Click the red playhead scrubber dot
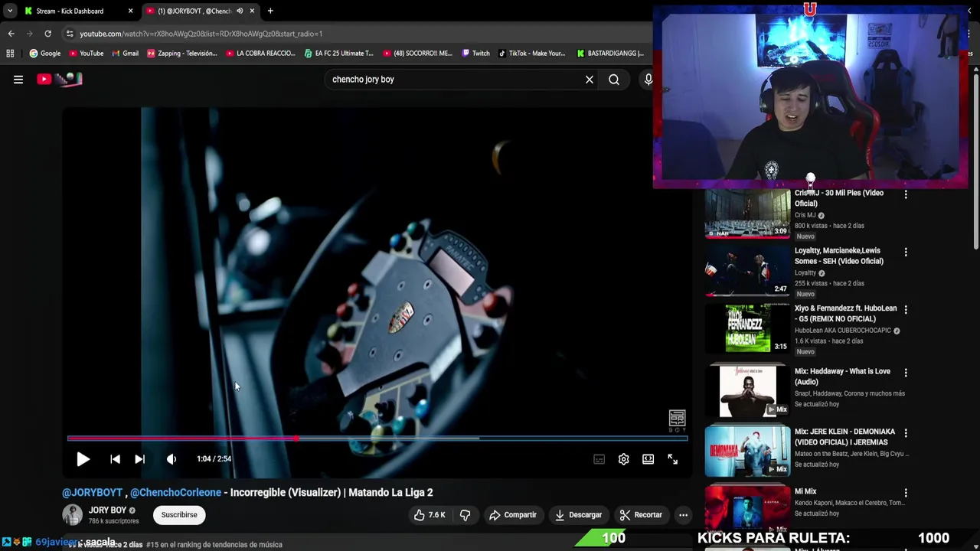The image size is (980, 551). click(x=296, y=439)
